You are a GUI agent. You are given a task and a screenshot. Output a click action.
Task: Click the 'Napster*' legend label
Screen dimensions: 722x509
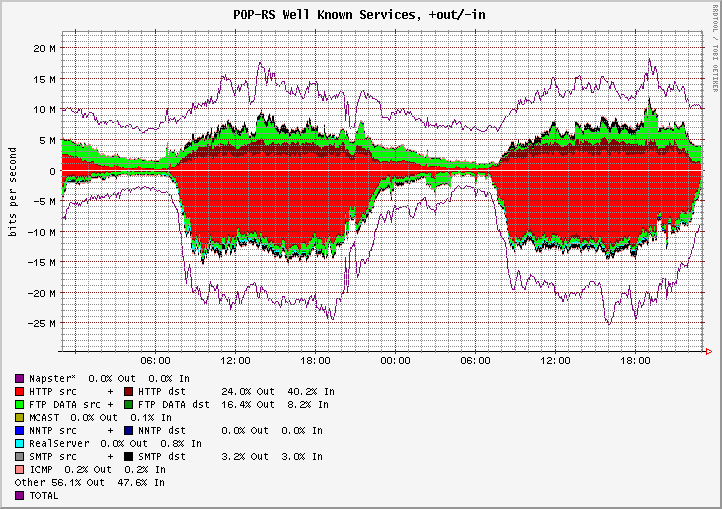52,379
